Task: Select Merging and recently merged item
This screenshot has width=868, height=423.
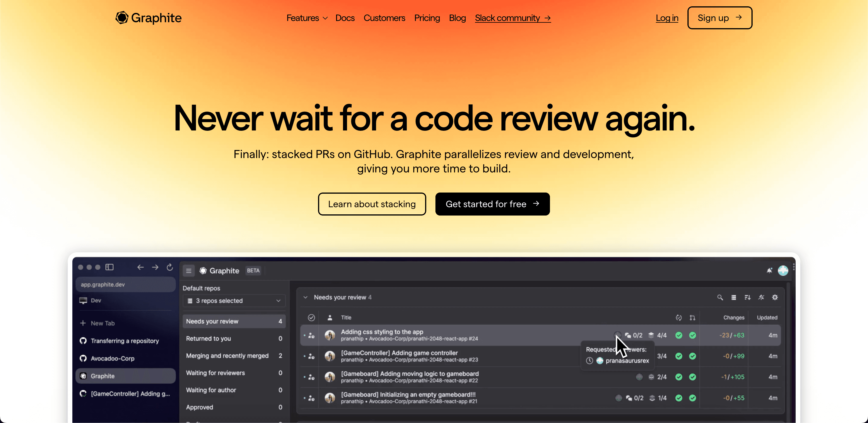Action: pyautogui.click(x=234, y=355)
